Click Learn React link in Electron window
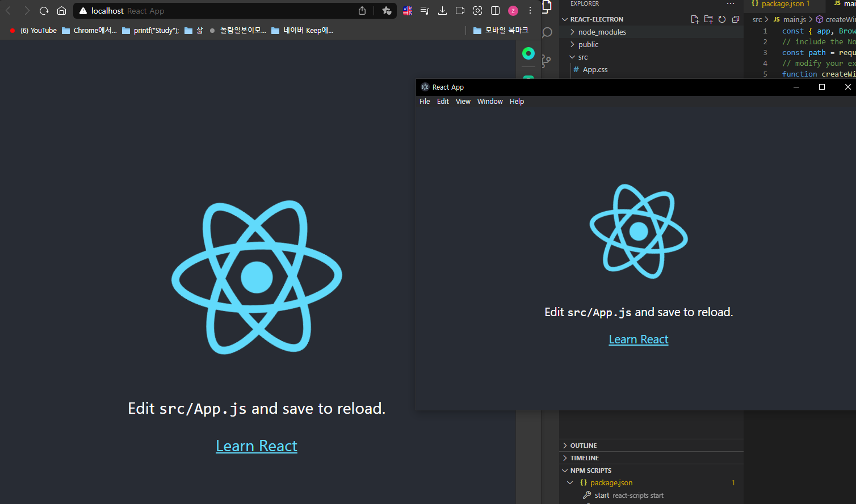Viewport: 856px width, 504px height. click(639, 339)
